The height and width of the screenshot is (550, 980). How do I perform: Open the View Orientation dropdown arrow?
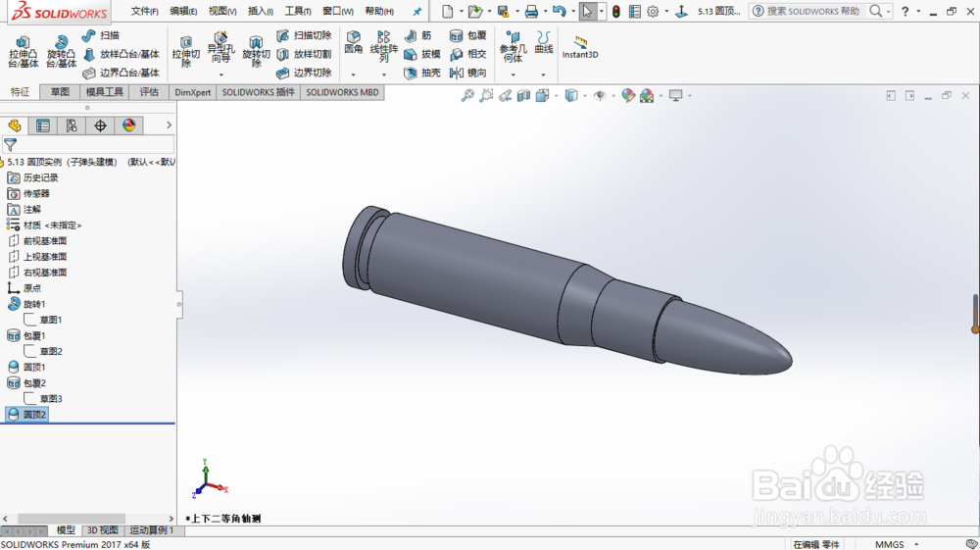[x=556, y=96]
